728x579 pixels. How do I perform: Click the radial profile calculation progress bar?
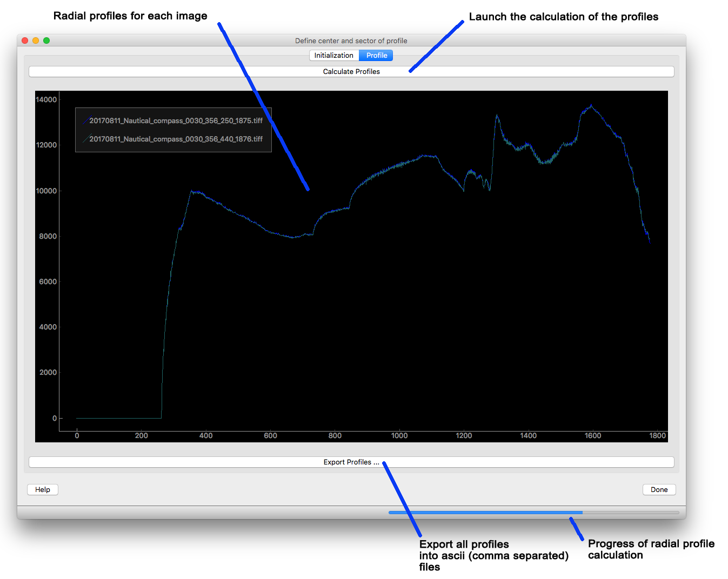[533, 513]
